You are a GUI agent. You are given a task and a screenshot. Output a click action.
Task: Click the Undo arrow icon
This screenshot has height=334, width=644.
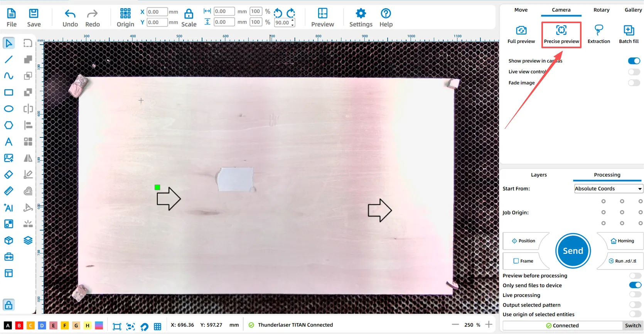(x=70, y=14)
